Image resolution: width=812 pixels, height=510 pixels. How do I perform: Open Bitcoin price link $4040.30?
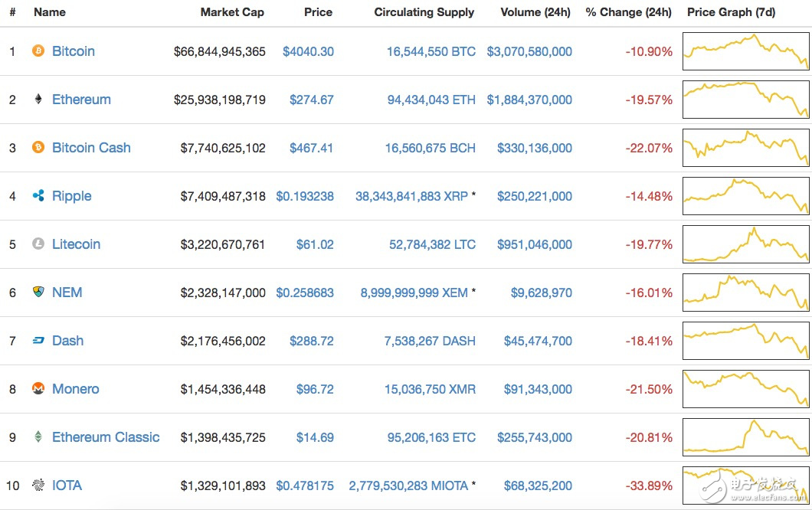coord(308,51)
